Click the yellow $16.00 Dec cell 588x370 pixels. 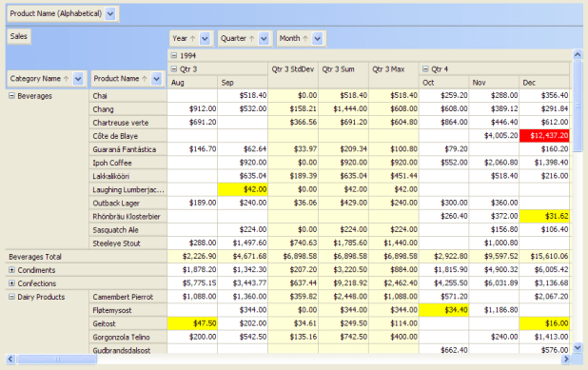tap(544, 323)
